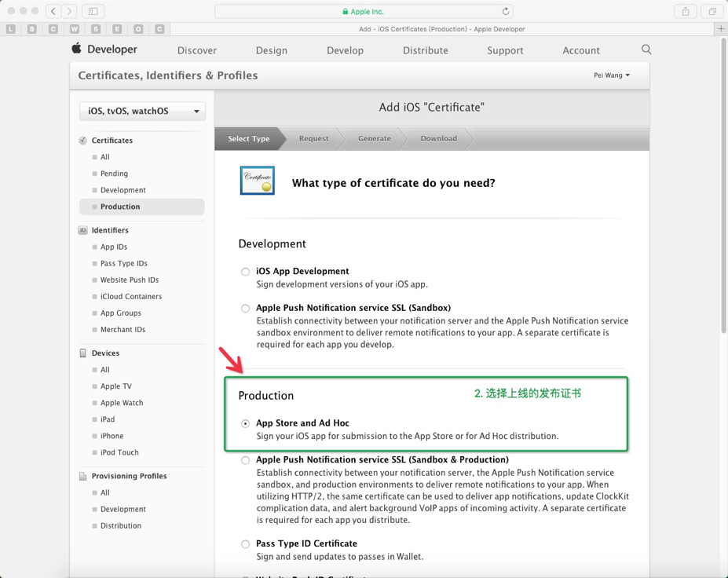Open the Develop menu
Viewport: 728px width, 578px height.
pyautogui.click(x=345, y=50)
